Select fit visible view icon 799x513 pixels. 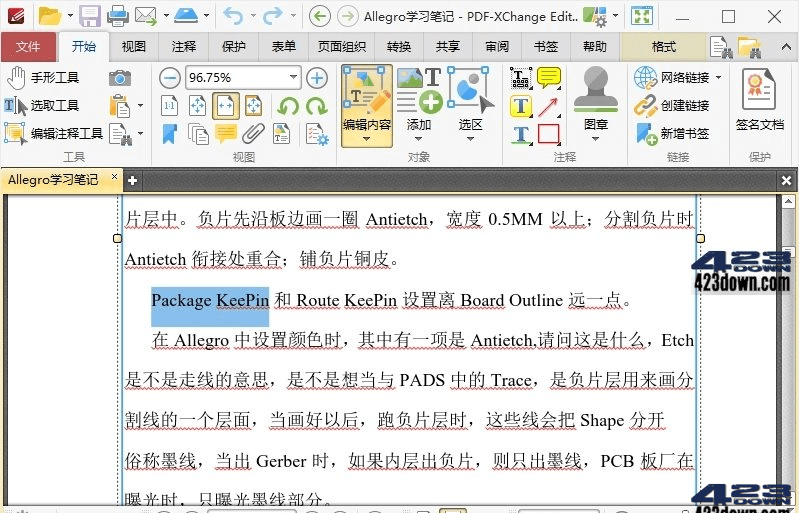[x=253, y=106]
